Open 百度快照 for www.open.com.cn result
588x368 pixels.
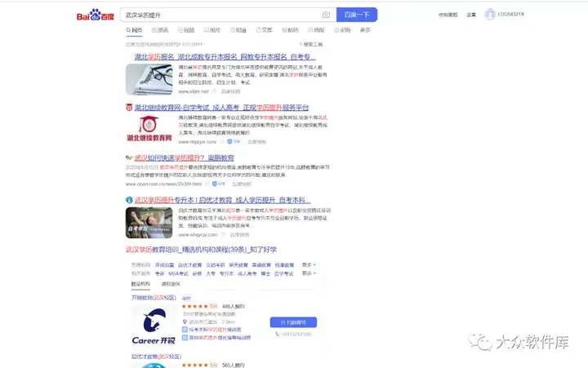(242, 184)
